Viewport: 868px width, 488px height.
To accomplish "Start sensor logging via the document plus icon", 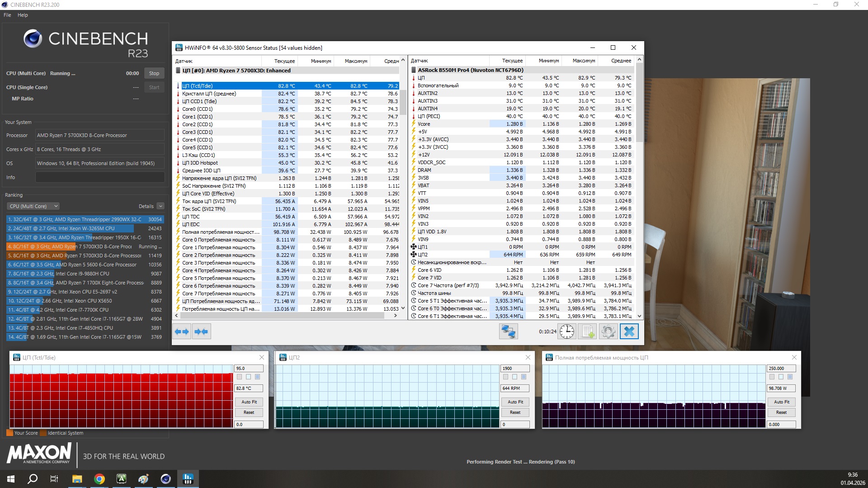I will click(587, 332).
